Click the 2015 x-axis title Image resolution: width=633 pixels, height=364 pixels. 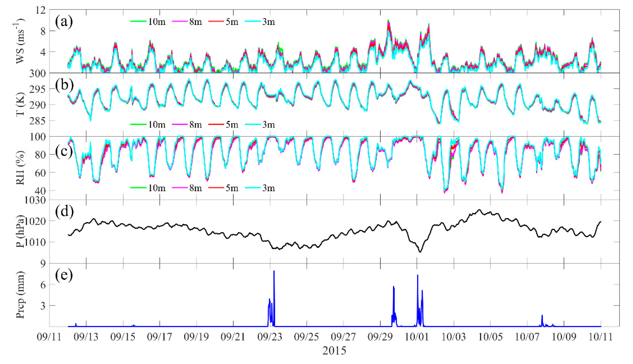click(x=334, y=351)
